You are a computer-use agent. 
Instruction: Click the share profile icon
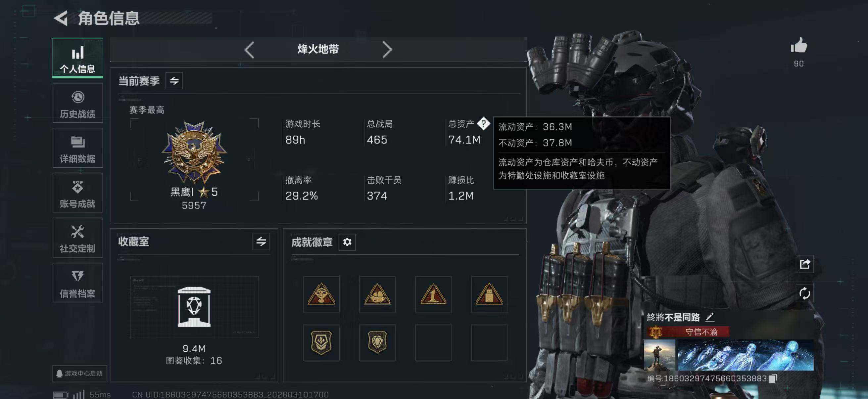click(805, 264)
